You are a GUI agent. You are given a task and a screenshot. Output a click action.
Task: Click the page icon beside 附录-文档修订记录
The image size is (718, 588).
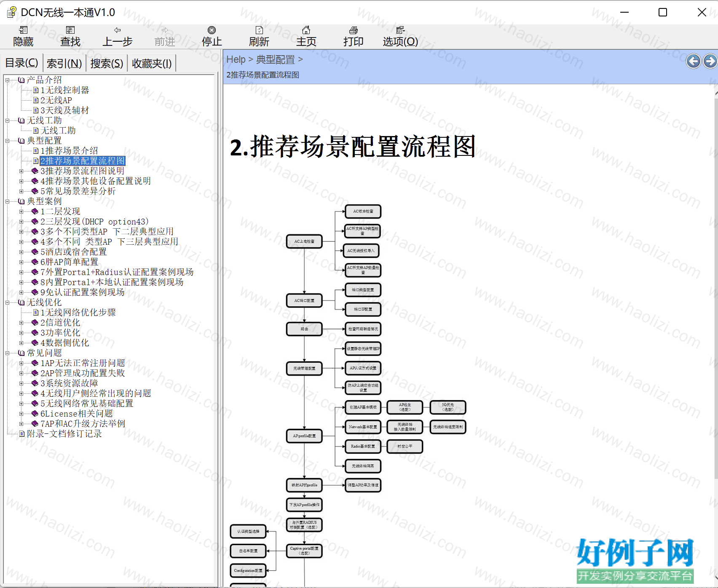22,434
